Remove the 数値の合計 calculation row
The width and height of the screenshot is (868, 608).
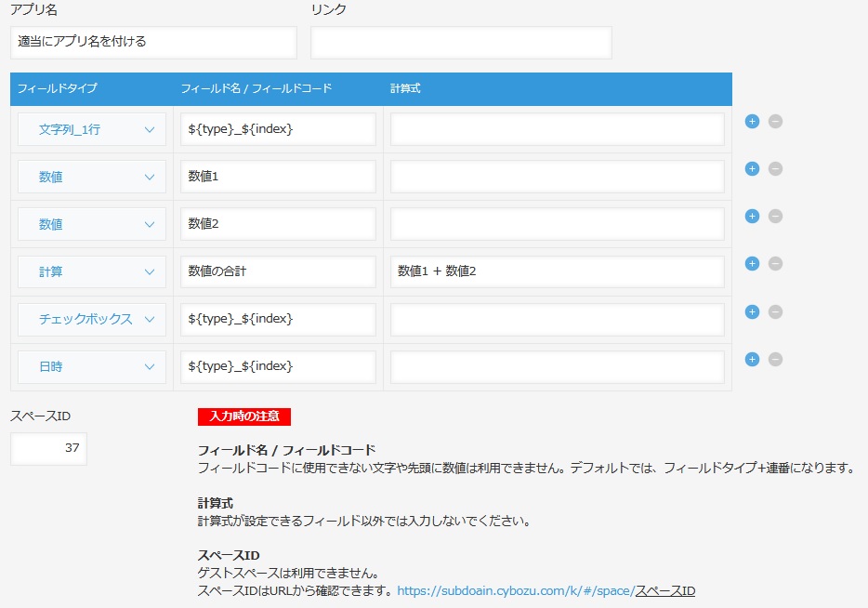[775, 264]
